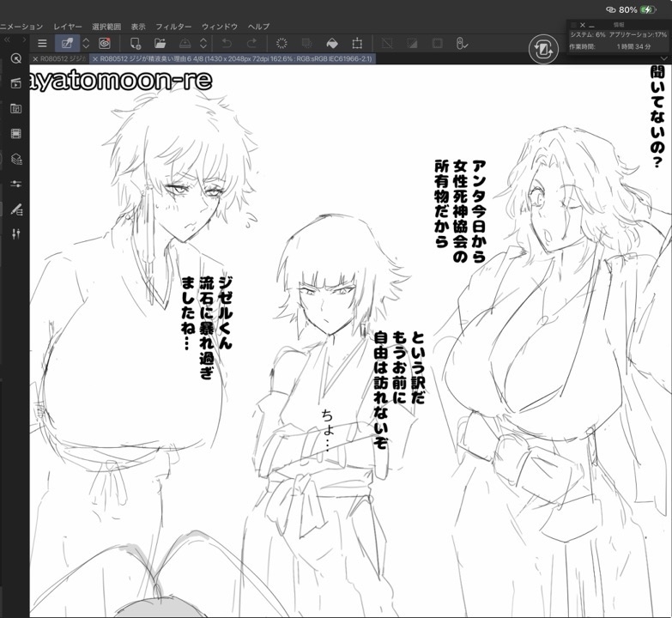The width and height of the screenshot is (672, 618).
Task: Open the アニメーション menu
Action: click(21, 27)
